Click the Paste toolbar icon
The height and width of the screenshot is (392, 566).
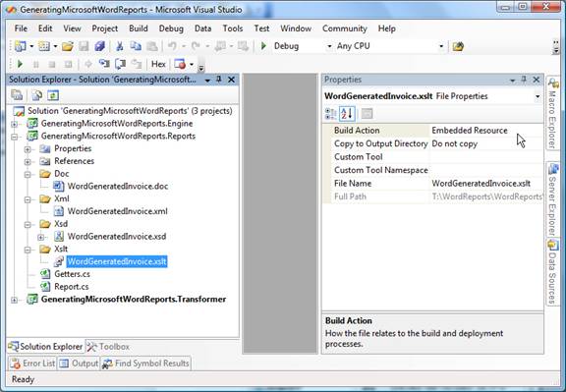click(152, 46)
